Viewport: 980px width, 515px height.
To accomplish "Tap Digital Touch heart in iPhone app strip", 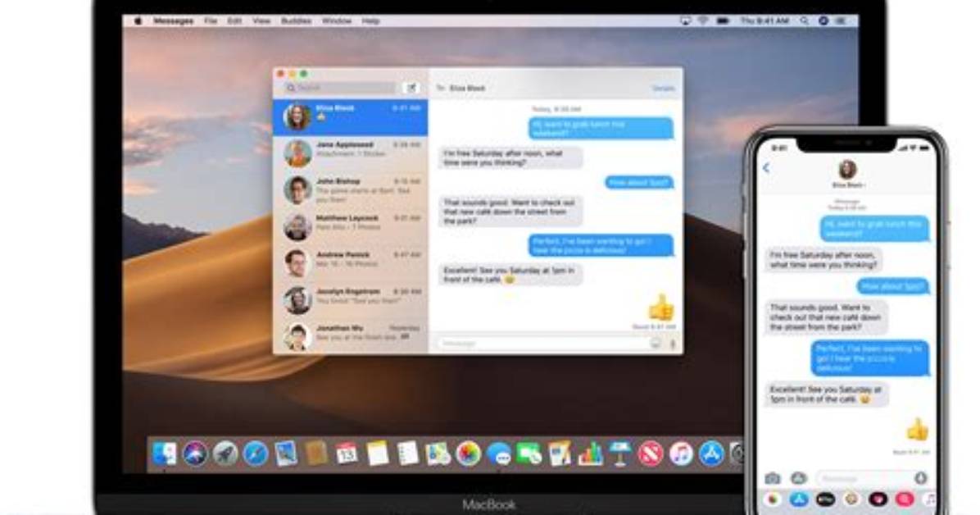I will click(x=878, y=499).
